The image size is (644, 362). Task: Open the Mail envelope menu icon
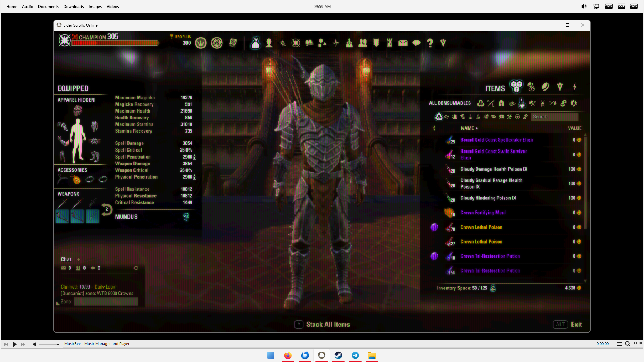[403, 43]
